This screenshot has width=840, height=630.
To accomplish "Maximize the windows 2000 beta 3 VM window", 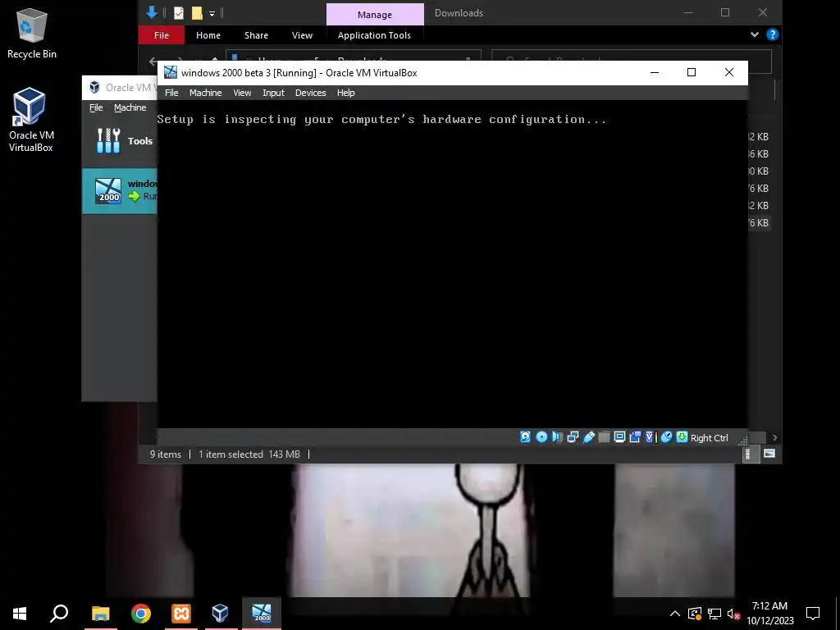I will (692, 72).
